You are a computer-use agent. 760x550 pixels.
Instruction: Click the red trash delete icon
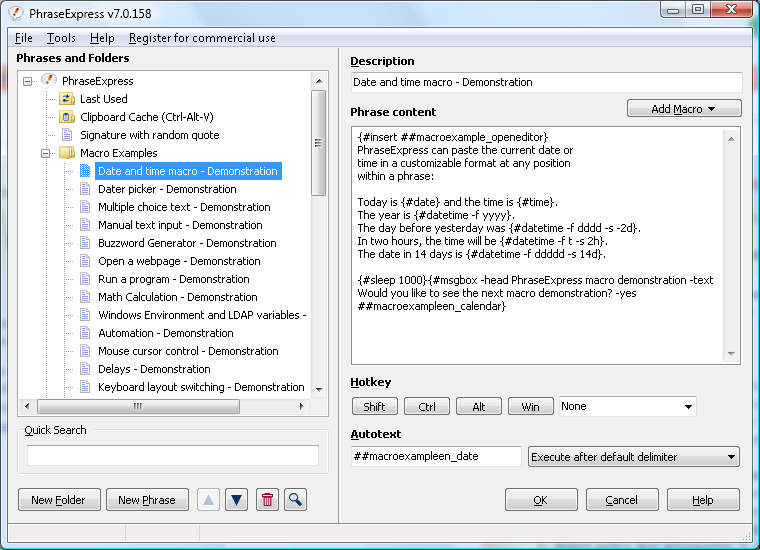tap(266, 500)
